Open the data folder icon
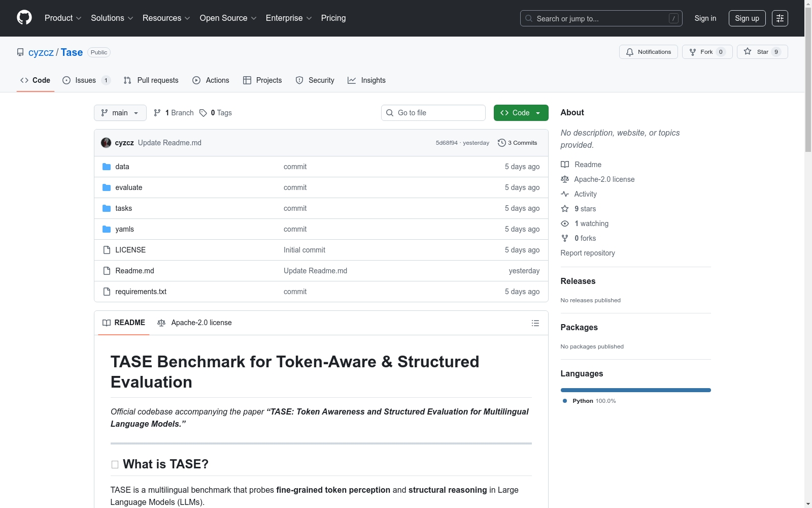This screenshot has width=812, height=508. click(x=107, y=167)
